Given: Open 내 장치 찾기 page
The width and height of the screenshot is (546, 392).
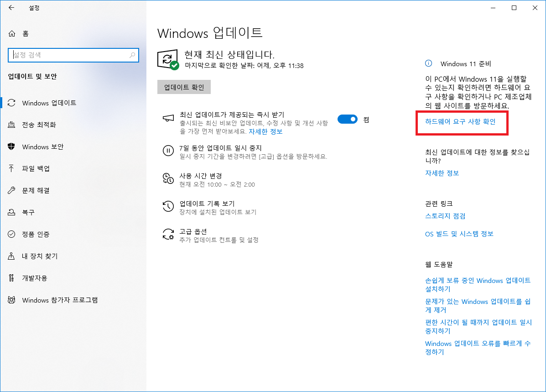Looking at the screenshot, I should [x=40, y=256].
